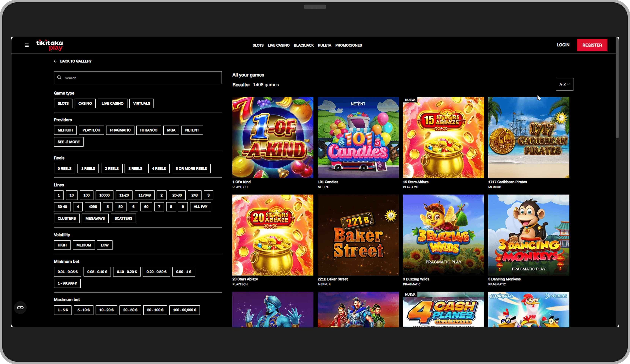630x364 pixels.
Task: Click the LOGIN link
Action: pos(563,45)
